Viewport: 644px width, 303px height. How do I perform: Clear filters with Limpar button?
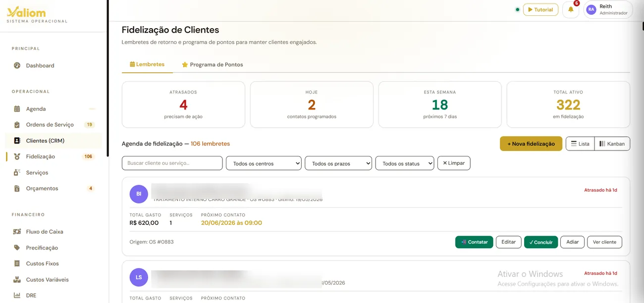454,163
